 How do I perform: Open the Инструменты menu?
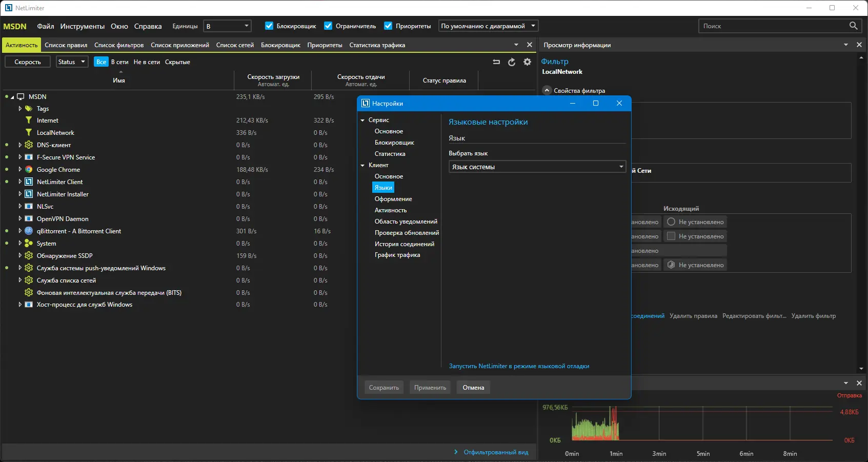pos(82,26)
